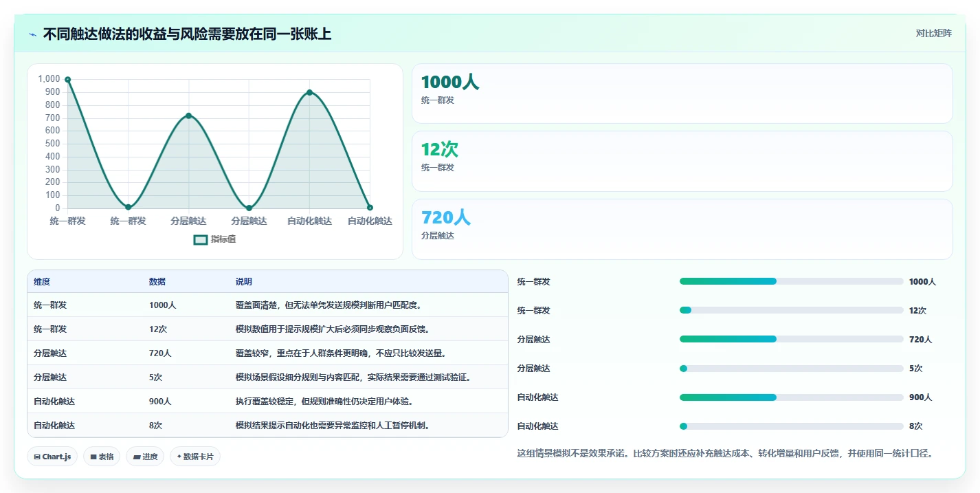Image resolution: width=980 pixels, height=493 pixels.
Task: Click the 对比矩阵 label in the header
Action: click(x=934, y=34)
